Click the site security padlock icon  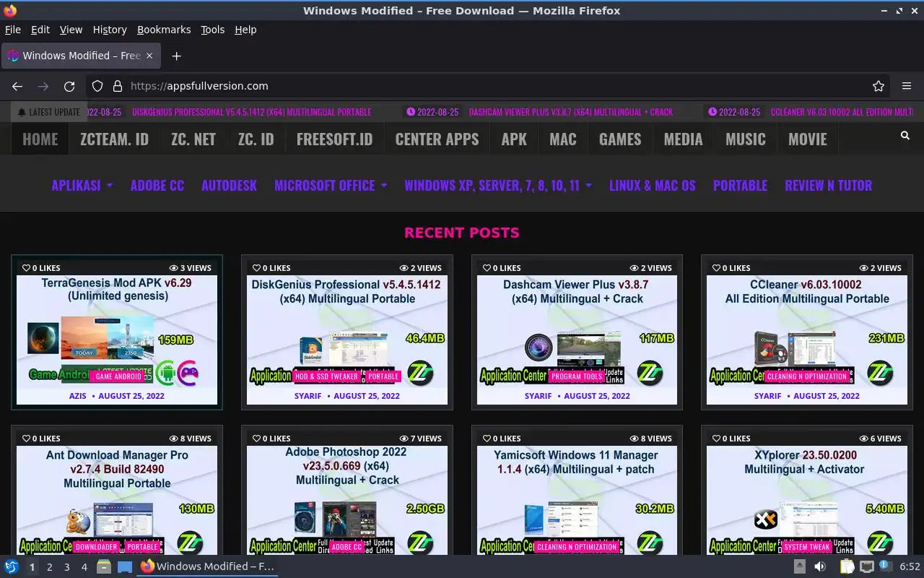[x=118, y=86]
